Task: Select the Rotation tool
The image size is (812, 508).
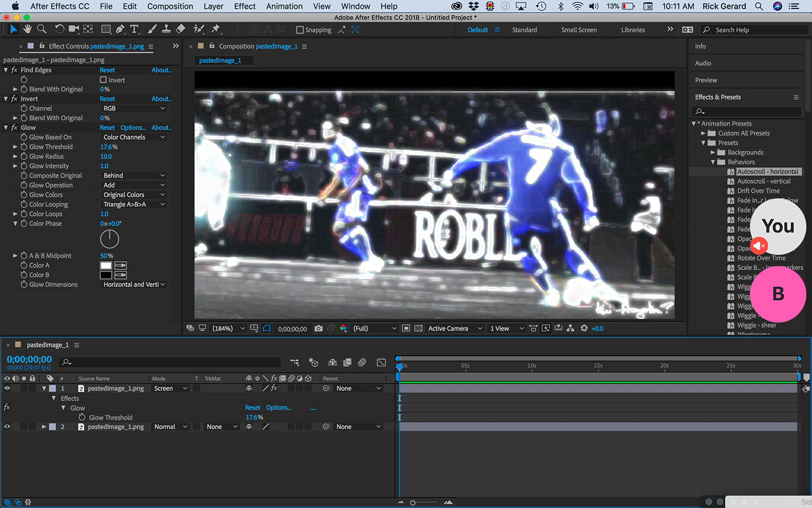Action: pos(59,29)
